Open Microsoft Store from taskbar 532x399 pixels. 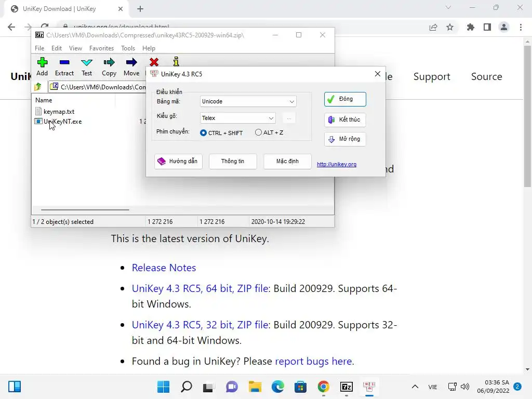pyautogui.click(x=301, y=387)
